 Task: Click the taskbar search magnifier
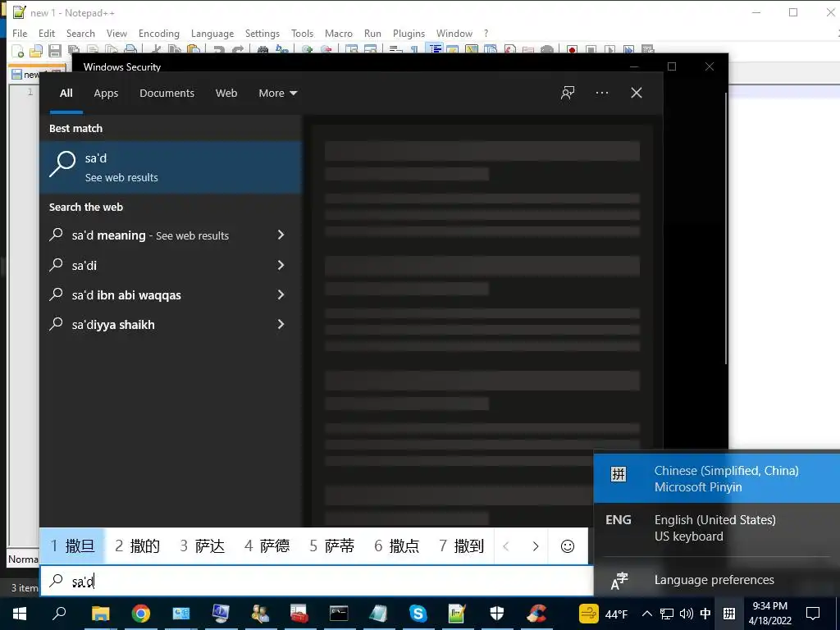tap(59, 614)
